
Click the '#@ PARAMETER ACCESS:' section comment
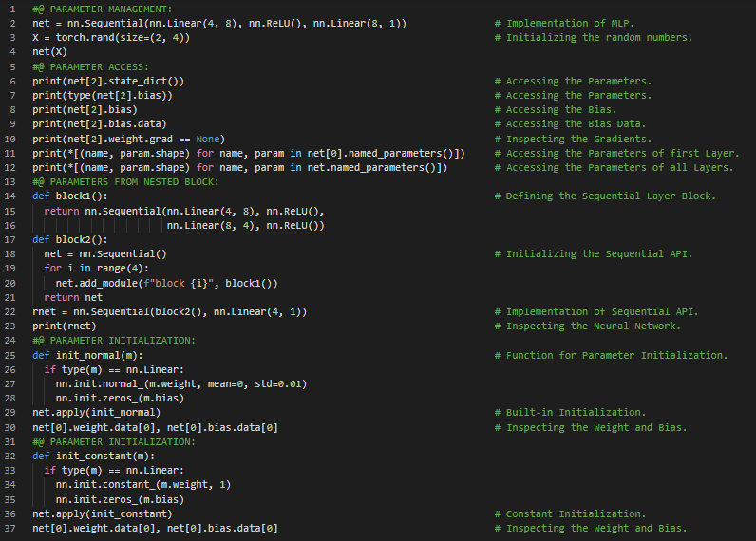[90, 66]
